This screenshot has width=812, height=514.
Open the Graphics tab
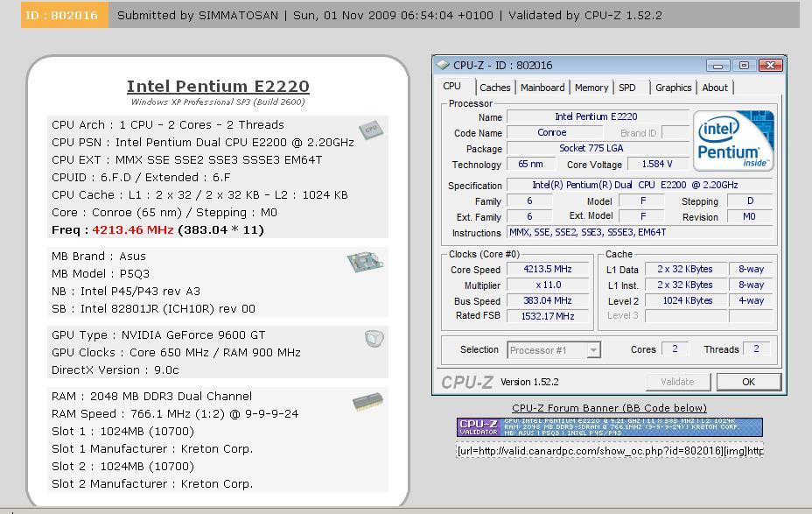pyautogui.click(x=673, y=88)
